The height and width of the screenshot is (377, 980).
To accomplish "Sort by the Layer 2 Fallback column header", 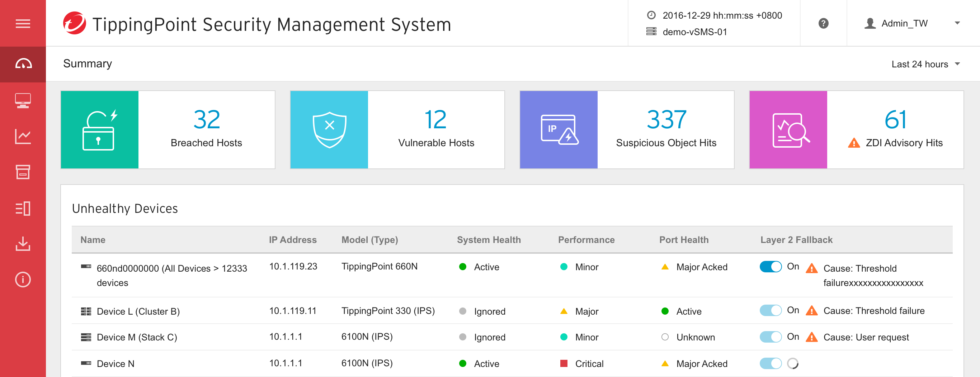I will pos(796,240).
